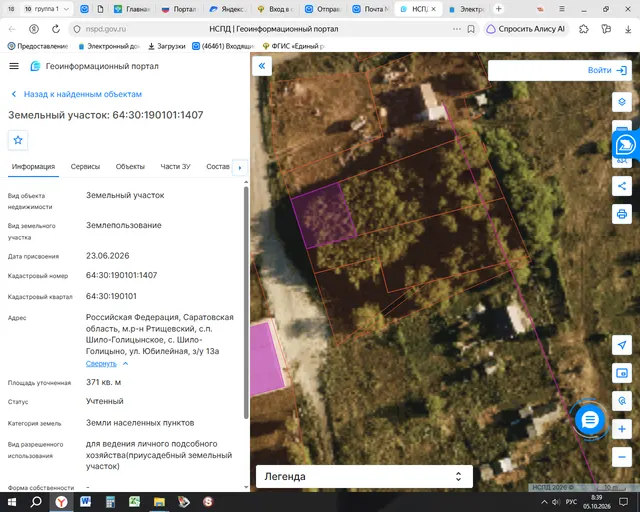Go back in browser history
This screenshot has height=512, width=640.
pyautogui.click(x=12, y=29)
